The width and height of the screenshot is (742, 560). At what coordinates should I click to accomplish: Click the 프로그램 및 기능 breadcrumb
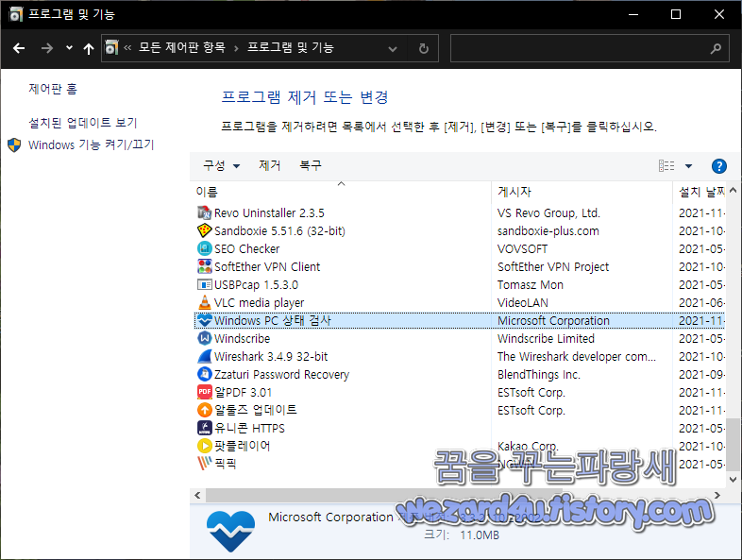[291, 47]
